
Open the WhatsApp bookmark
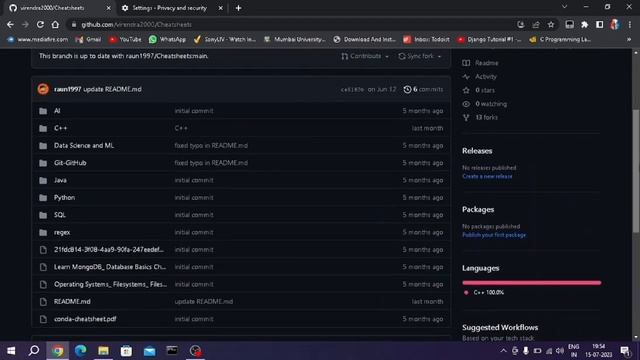click(x=167, y=39)
